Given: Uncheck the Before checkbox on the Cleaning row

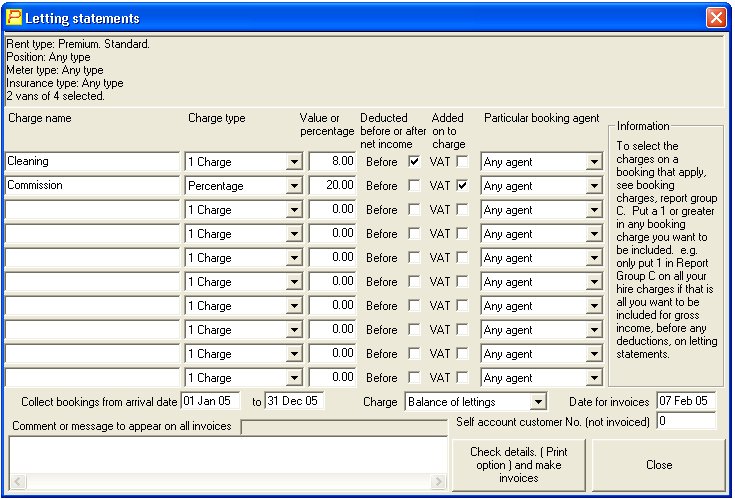Looking at the screenshot, I should (414, 162).
